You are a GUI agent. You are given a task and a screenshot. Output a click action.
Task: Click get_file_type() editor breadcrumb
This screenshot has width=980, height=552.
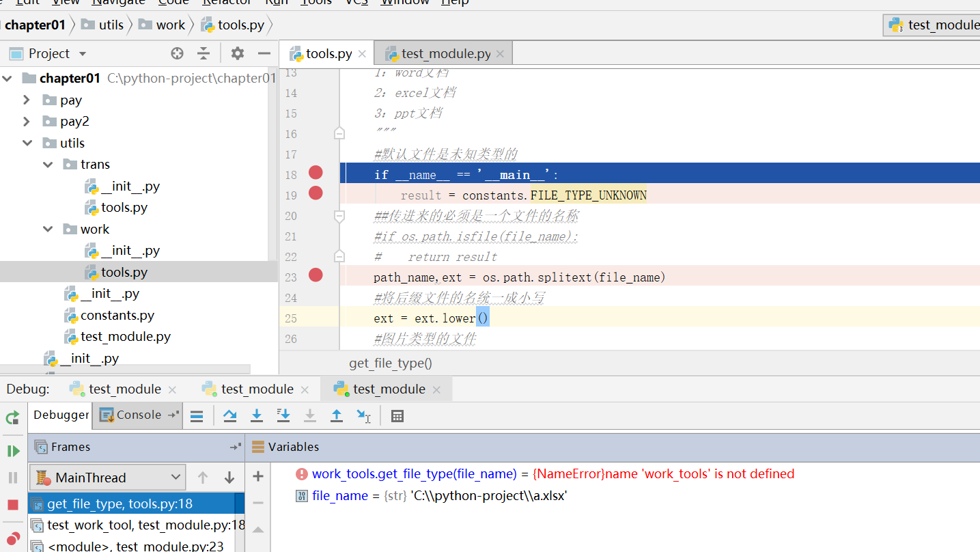(391, 363)
